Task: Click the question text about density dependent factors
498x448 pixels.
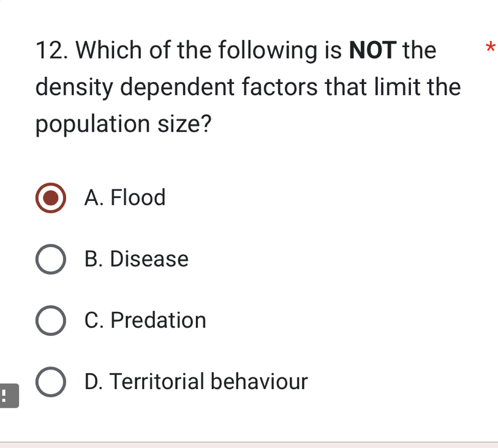Action: [245, 87]
